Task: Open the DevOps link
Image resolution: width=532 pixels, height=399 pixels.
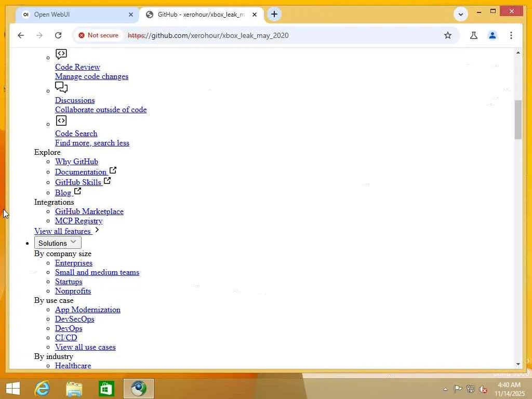Action: click(x=69, y=328)
